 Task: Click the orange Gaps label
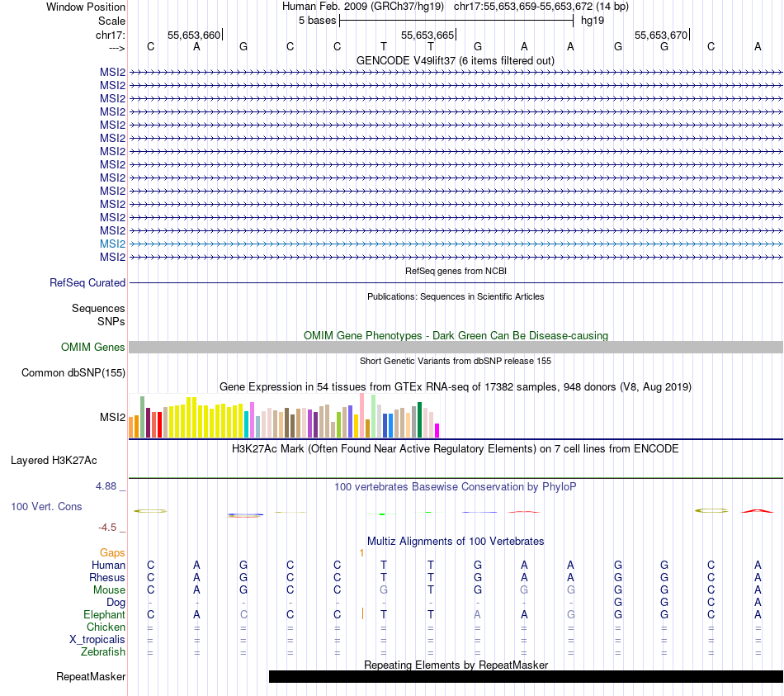[x=112, y=552]
